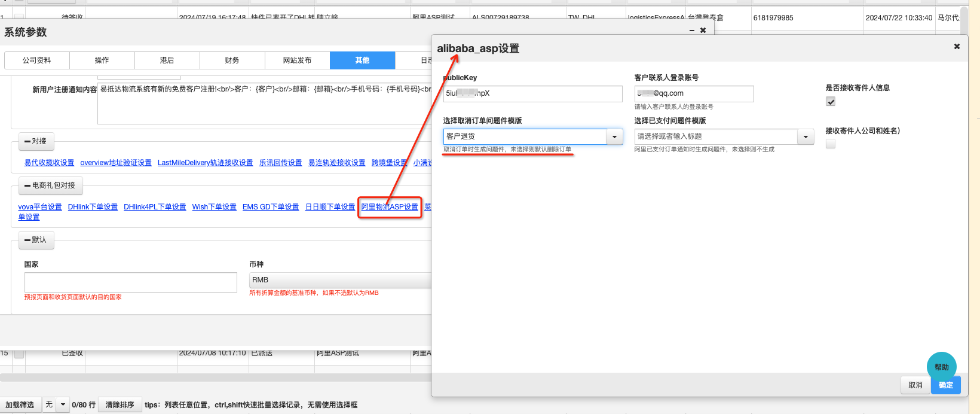Open overview地址验证设置 link
The width and height of the screenshot is (980, 414).
tap(116, 163)
